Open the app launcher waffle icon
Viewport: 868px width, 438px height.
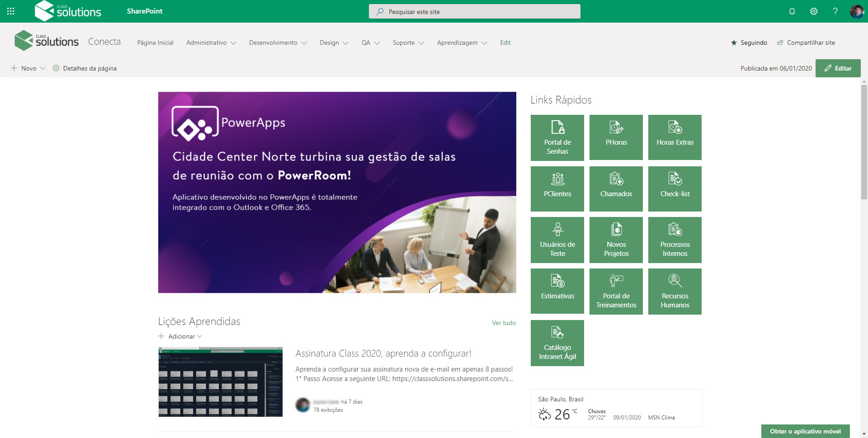point(11,11)
